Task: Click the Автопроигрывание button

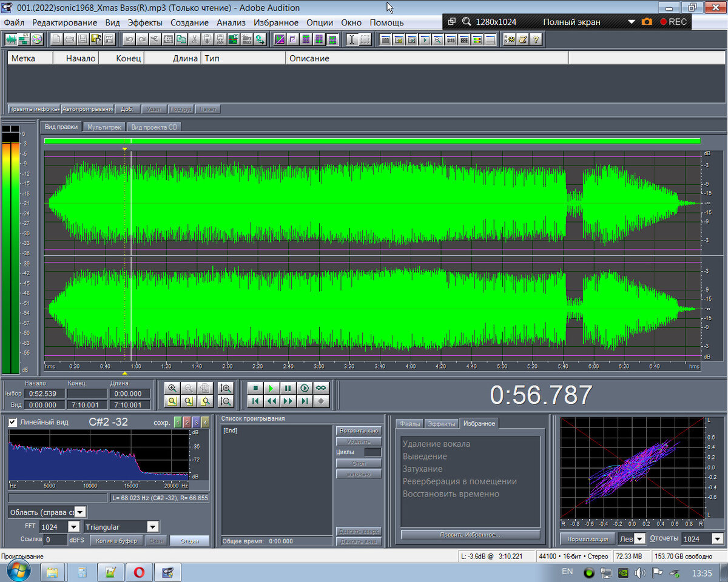Action: pyautogui.click(x=87, y=109)
